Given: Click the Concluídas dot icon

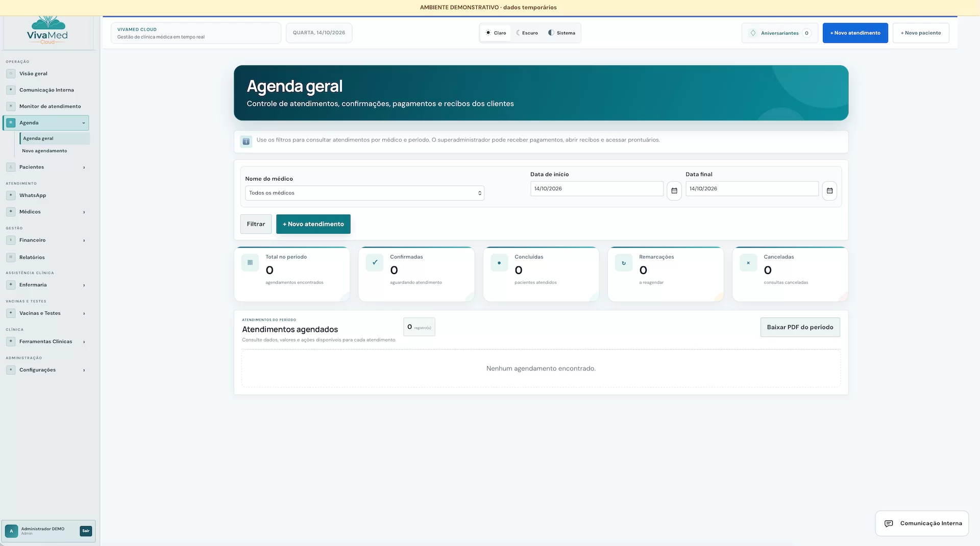Looking at the screenshot, I should point(499,263).
